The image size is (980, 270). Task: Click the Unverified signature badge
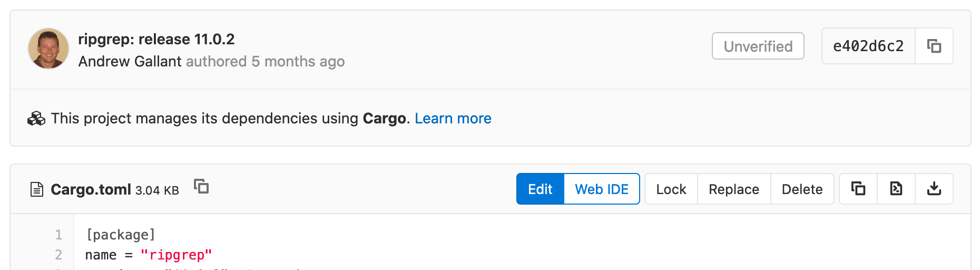pos(758,46)
